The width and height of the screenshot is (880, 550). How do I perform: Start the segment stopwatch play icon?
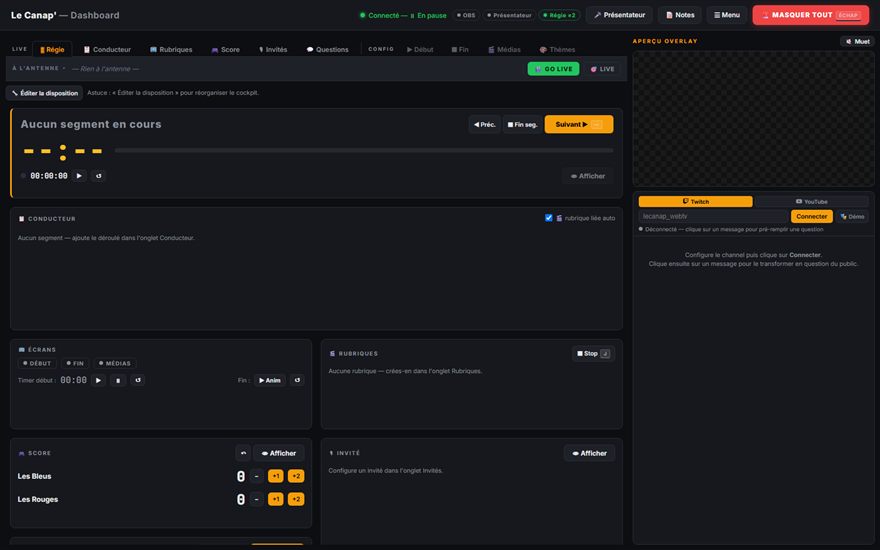point(79,176)
